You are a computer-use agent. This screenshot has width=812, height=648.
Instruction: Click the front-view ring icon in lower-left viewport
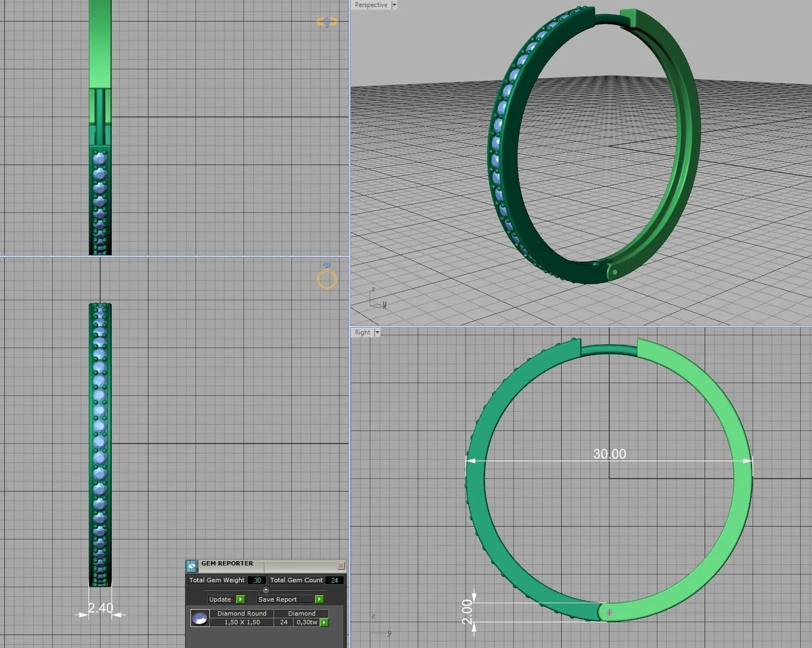coord(327,277)
